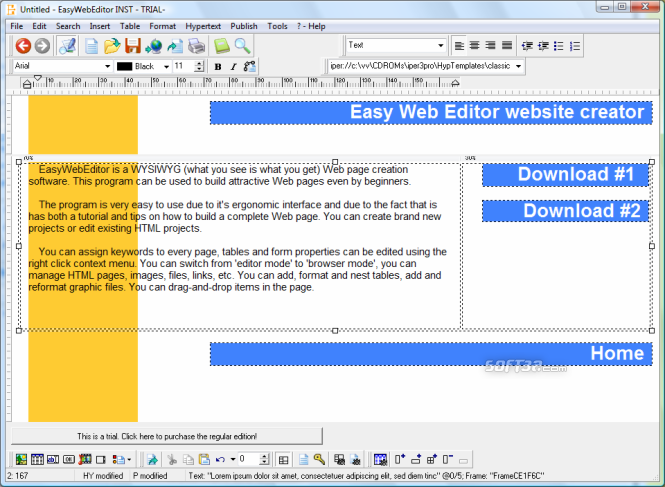The width and height of the screenshot is (665, 487).
Task: Print the page with printer icon
Action: [x=196, y=46]
